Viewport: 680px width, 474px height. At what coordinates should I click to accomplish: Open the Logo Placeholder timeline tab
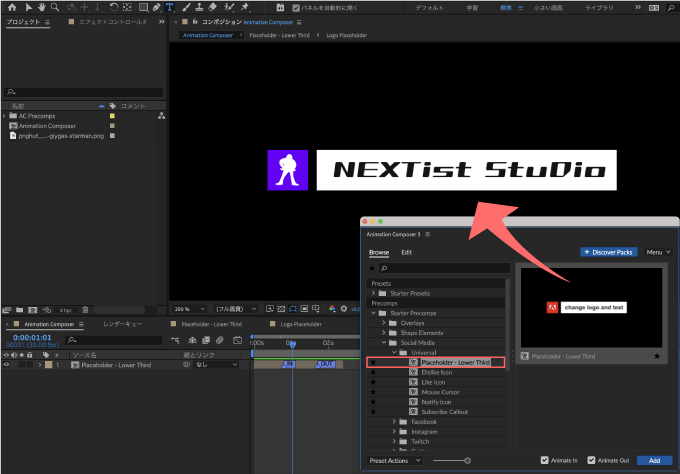[301, 324]
